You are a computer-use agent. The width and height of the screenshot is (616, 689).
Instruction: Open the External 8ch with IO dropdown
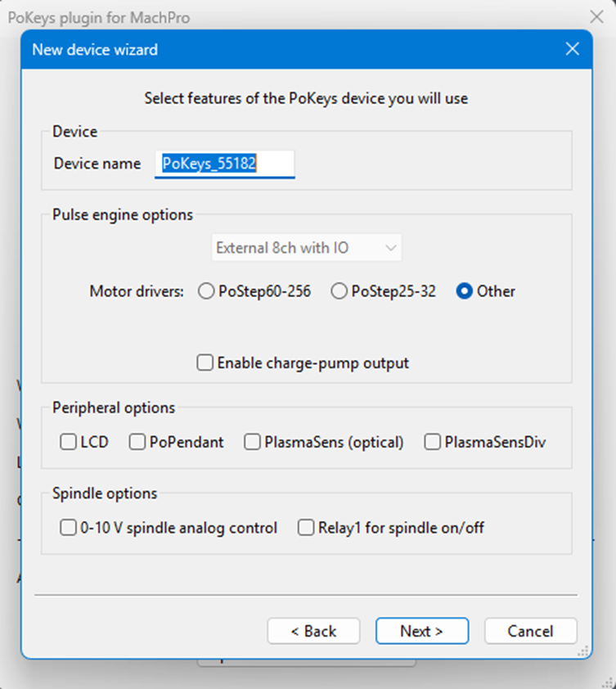pyautogui.click(x=307, y=247)
